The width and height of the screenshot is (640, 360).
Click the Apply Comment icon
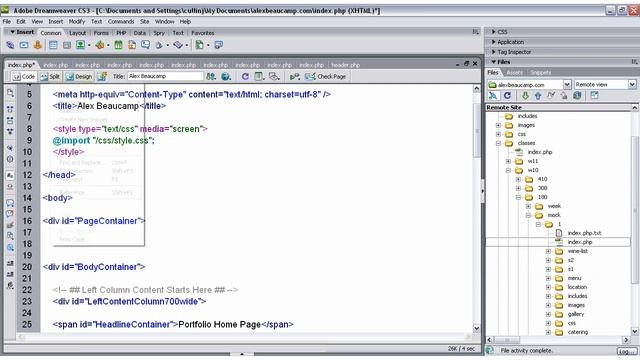(10, 202)
